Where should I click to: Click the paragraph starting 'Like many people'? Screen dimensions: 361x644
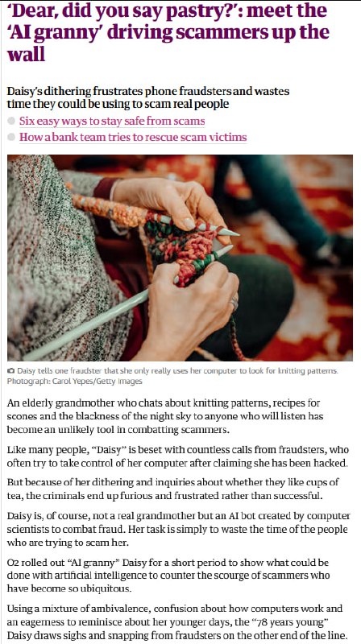click(x=177, y=456)
